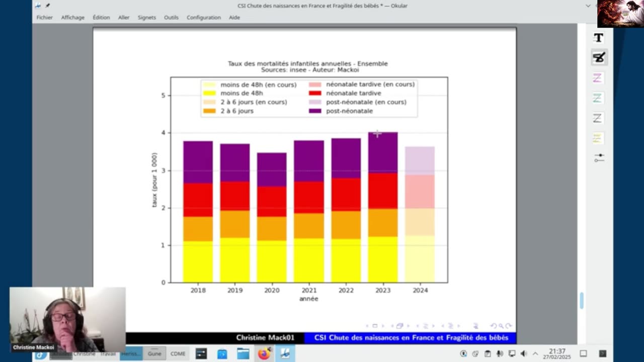
Task: Open the dark terminal icon in taskbar
Action: [x=201, y=353]
